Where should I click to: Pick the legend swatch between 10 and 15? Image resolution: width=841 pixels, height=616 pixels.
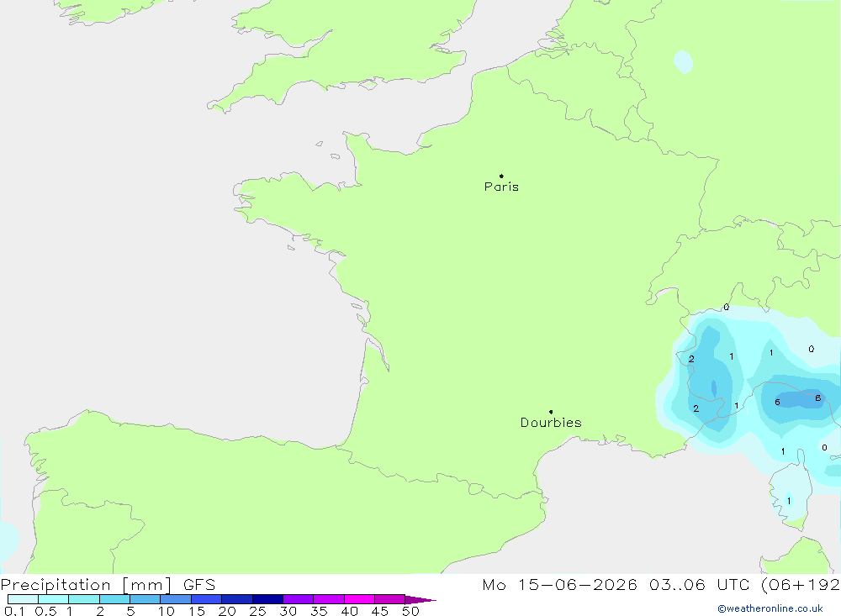point(176,599)
